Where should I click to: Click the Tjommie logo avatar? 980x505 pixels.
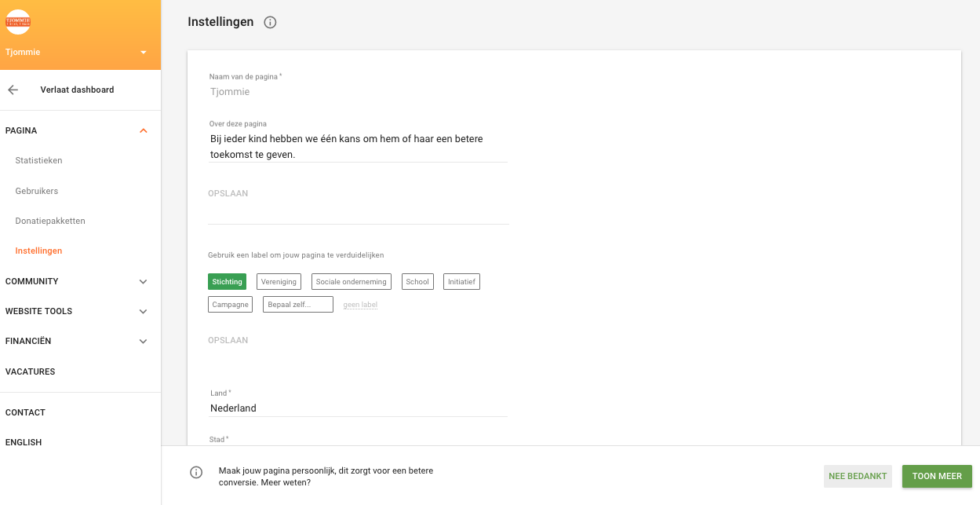(x=18, y=21)
